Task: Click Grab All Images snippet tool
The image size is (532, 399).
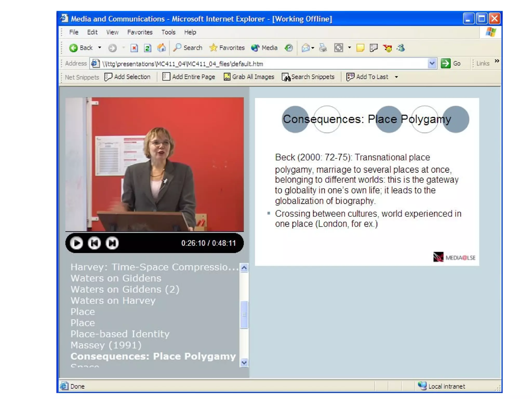Action: click(249, 77)
